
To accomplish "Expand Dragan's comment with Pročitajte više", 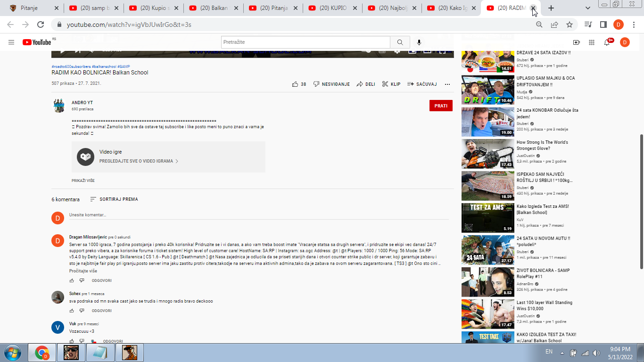I will (x=83, y=271).
